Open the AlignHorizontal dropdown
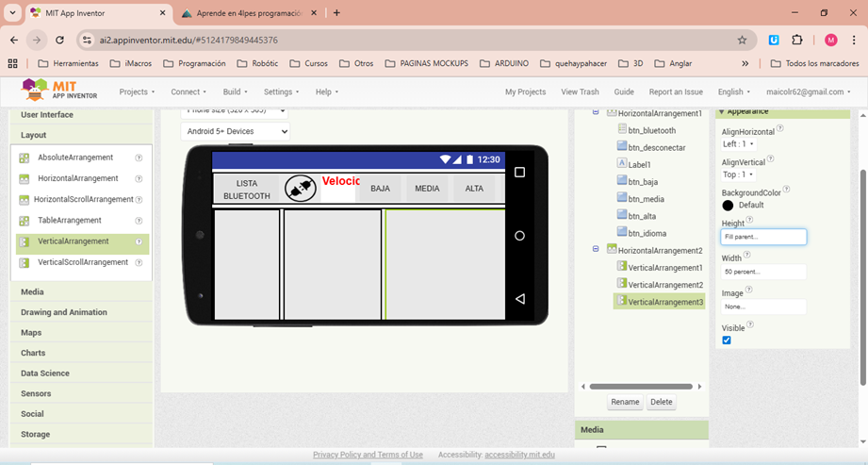The width and height of the screenshot is (868, 465). click(x=739, y=144)
